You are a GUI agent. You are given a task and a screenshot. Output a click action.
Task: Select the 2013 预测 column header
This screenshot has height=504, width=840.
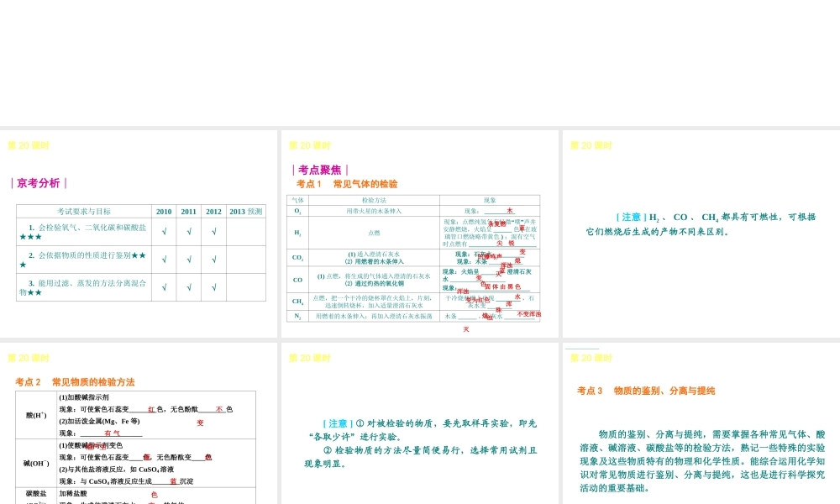click(246, 211)
